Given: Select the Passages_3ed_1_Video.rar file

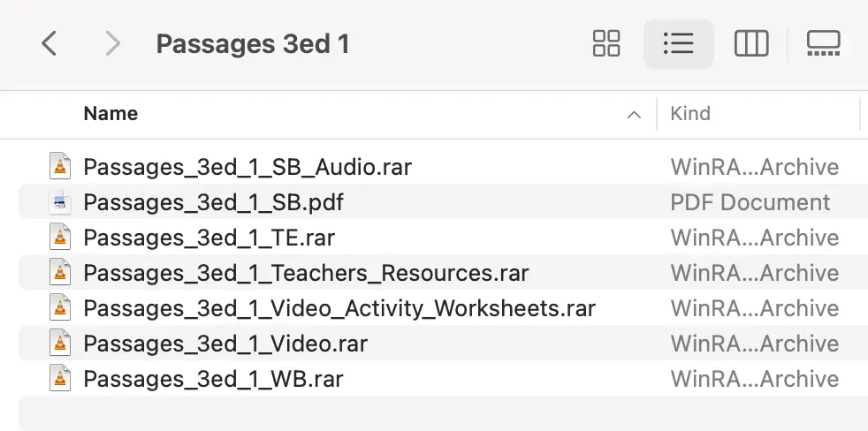Looking at the screenshot, I should [225, 344].
